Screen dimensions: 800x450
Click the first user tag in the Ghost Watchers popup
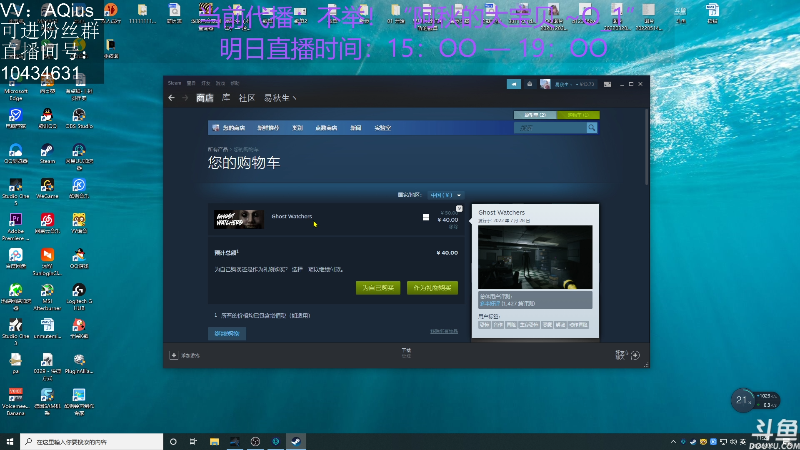484,325
